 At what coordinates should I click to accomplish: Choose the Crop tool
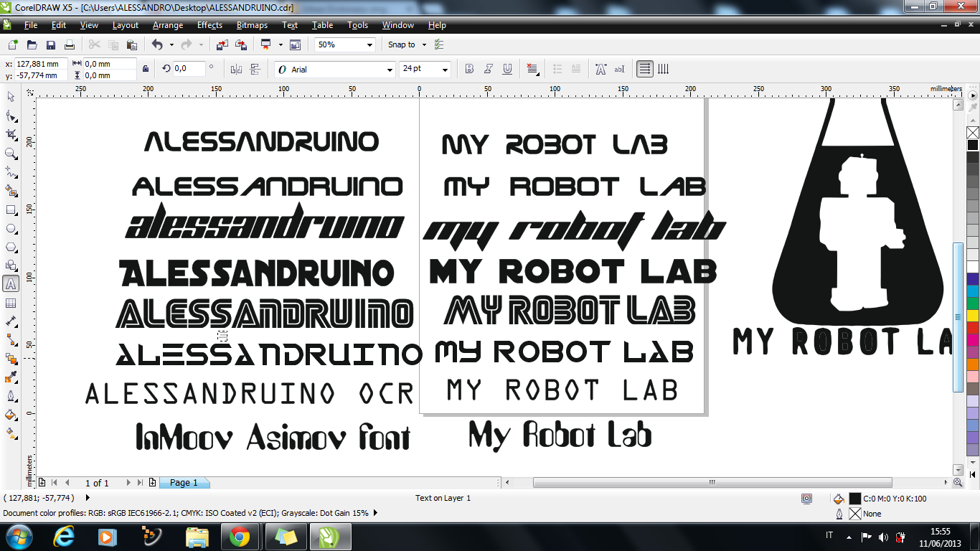[x=11, y=134]
